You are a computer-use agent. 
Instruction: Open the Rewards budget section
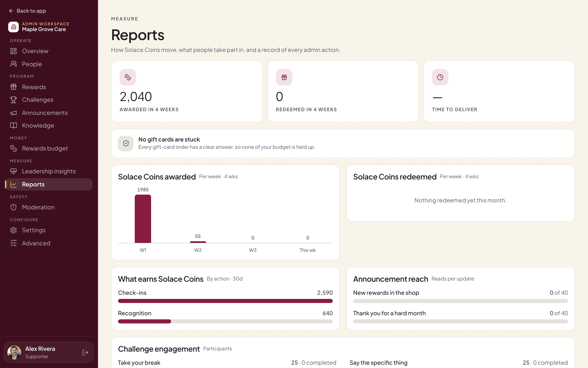pos(49,148)
